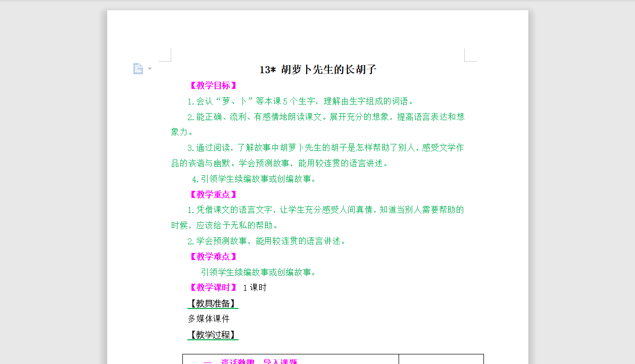Image resolution: width=635 pixels, height=364 pixels.
Task: Click the underlined 【教学过程】 heading
Action: [x=213, y=334]
